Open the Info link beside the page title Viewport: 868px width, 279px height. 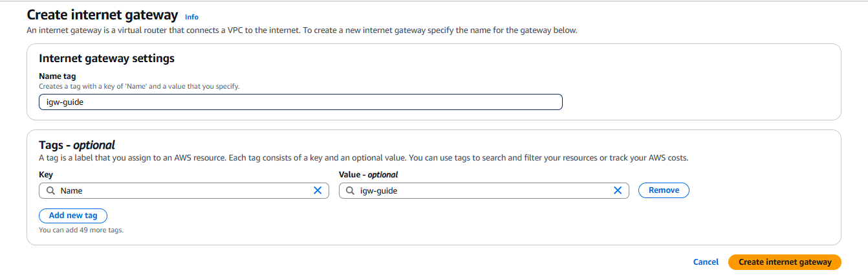191,17
